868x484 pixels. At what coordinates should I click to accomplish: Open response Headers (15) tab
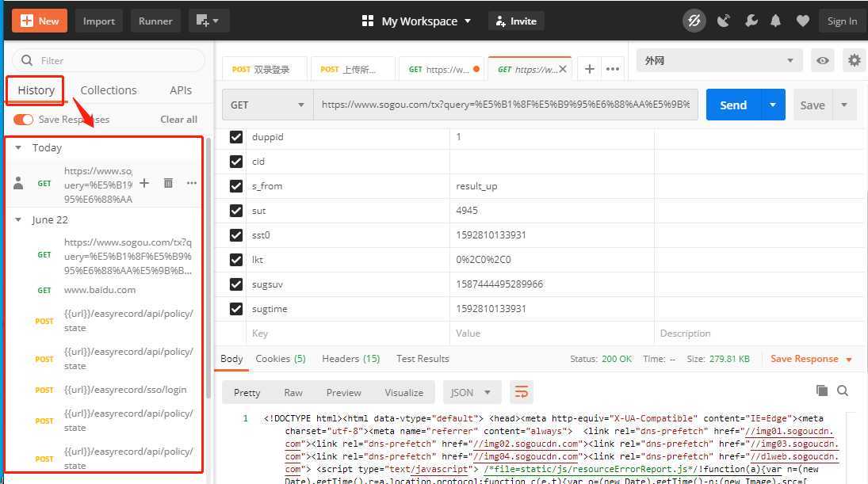351,358
